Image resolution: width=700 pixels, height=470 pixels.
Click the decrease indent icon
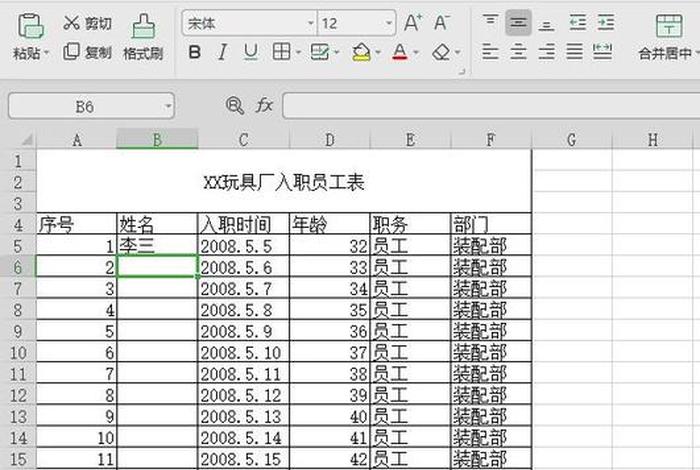click(578, 22)
